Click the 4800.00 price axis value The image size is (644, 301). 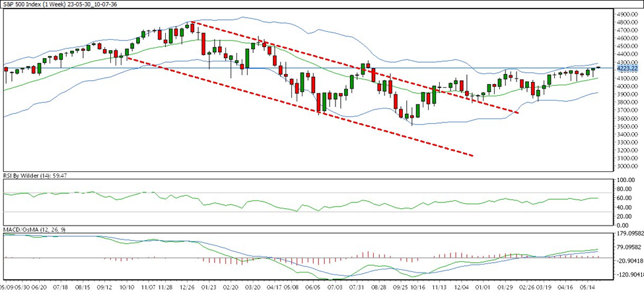click(627, 22)
